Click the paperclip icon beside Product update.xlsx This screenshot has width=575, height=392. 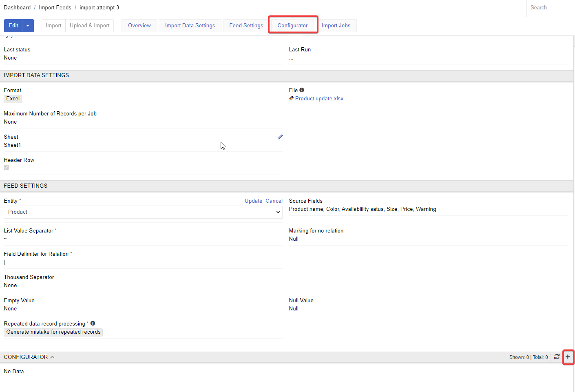pyautogui.click(x=291, y=99)
